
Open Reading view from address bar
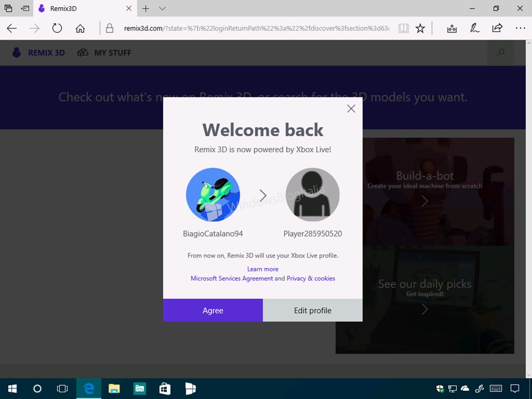pyautogui.click(x=403, y=28)
